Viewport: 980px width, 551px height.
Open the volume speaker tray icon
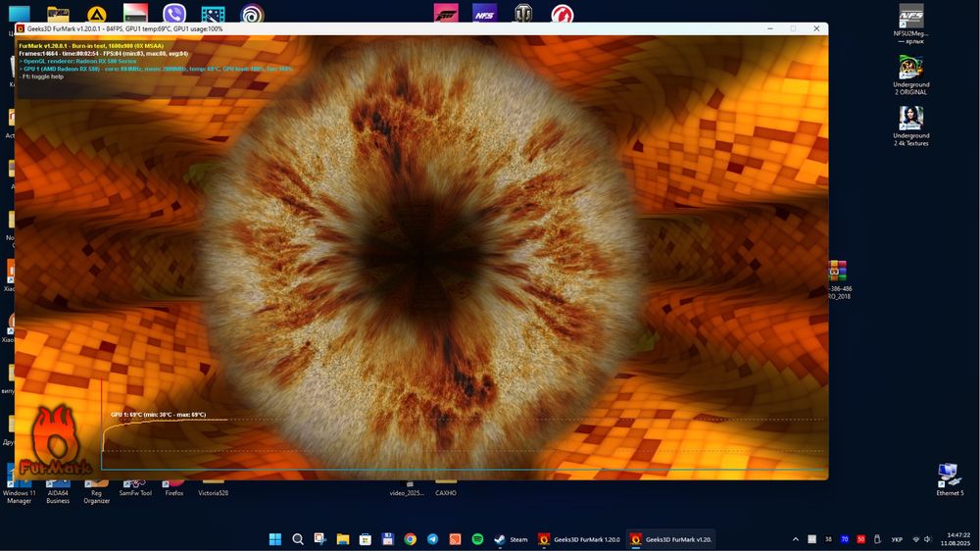(x=927, y=539)
